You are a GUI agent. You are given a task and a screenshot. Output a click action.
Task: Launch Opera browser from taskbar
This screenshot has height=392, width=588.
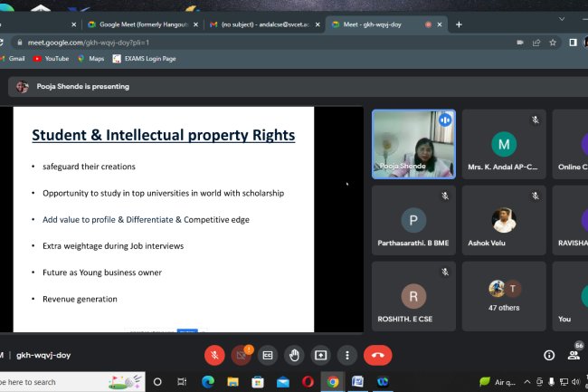point(308,382)
